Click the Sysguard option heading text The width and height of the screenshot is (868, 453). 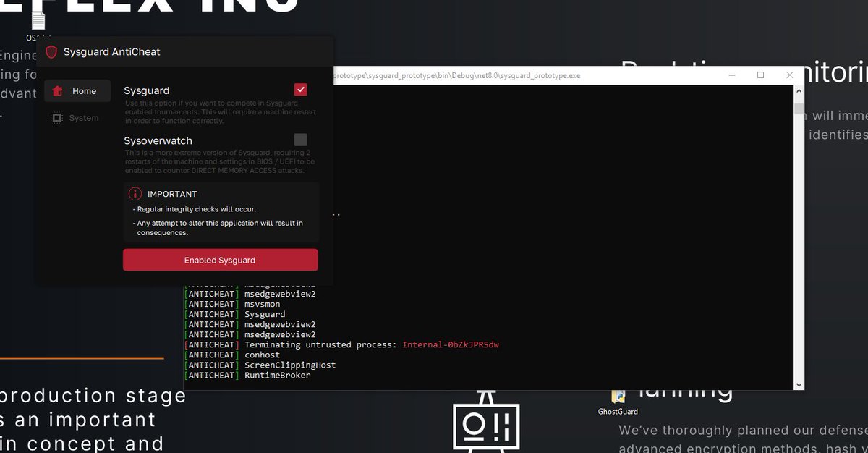point(147,90)
